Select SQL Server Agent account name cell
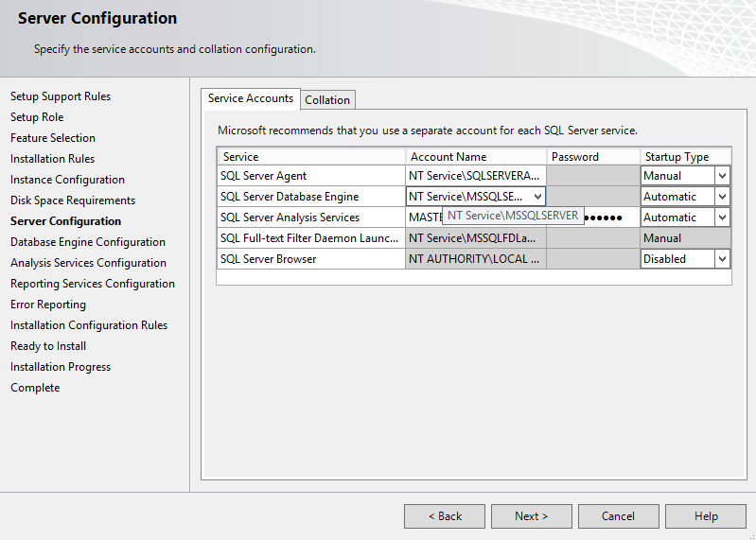 [475, 176]
